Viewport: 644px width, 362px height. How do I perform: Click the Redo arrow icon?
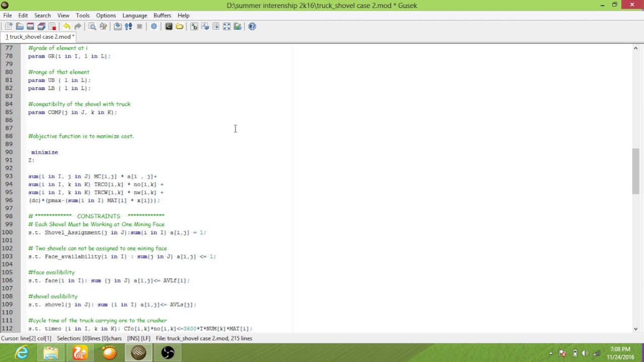[78, 27]
